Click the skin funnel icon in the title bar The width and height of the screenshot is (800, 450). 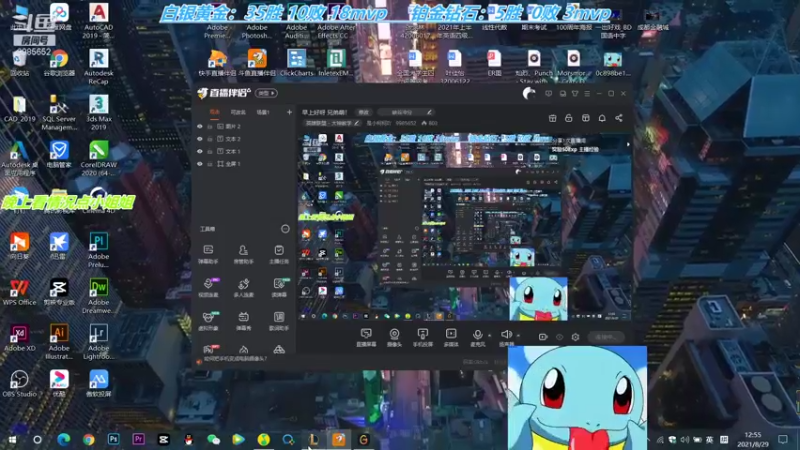[x=575, y=94]
